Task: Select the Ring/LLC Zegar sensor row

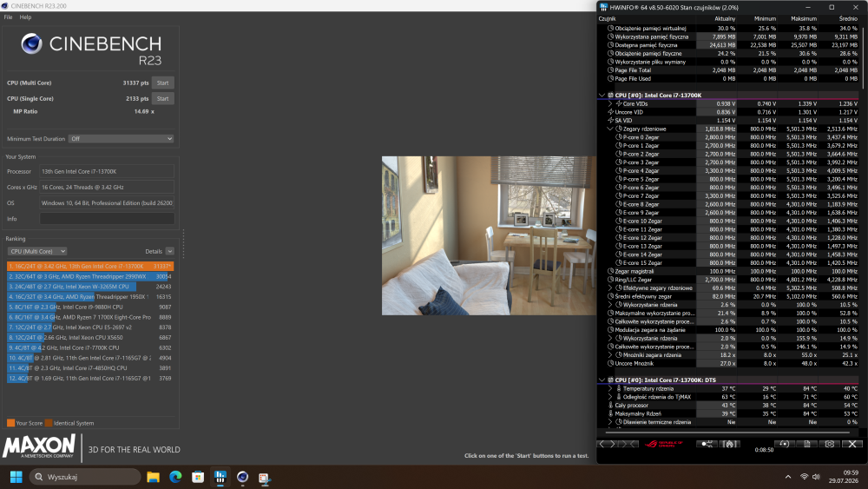Action: point(730,280)
